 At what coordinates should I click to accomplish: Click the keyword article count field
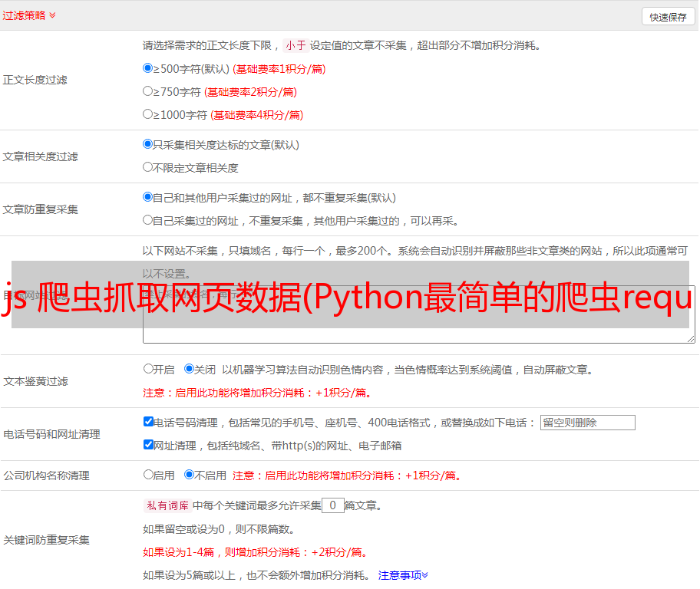click(332, 505)
